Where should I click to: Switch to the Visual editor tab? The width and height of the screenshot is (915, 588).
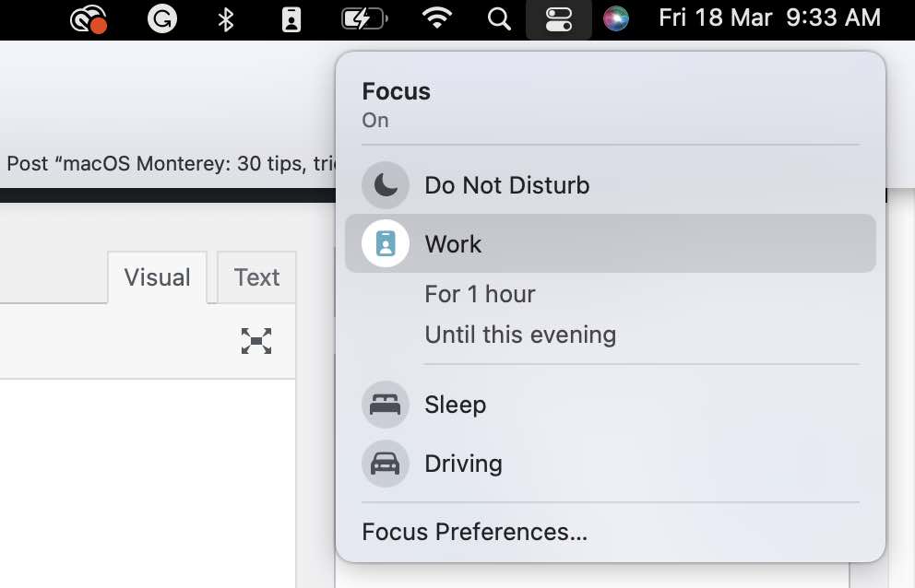click(157, 277)
